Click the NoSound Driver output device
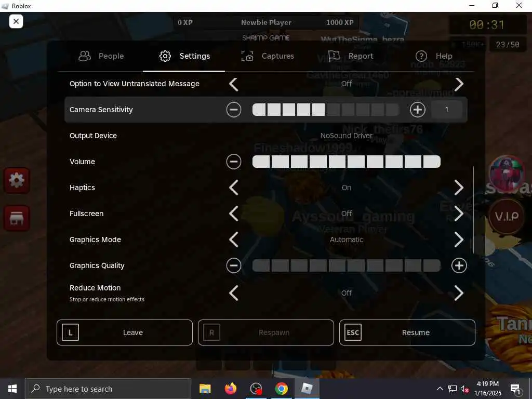 click(346, 136)
